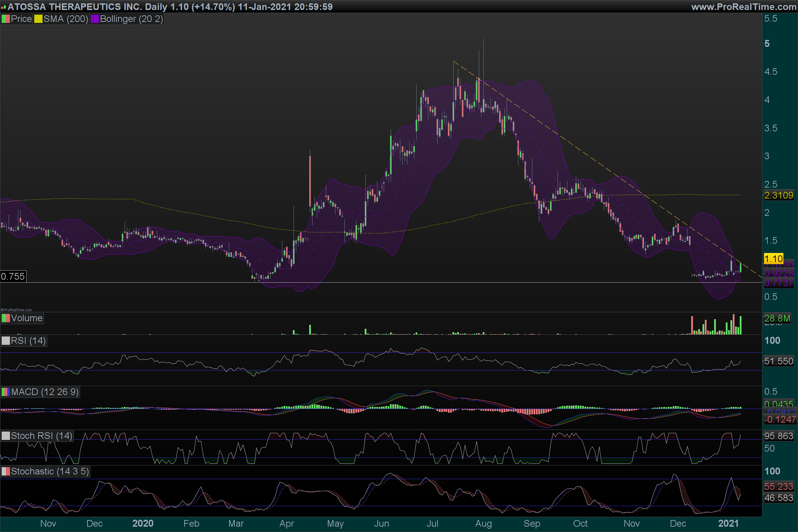Click the 2.3109 SMA value label

tap(778, 196)
